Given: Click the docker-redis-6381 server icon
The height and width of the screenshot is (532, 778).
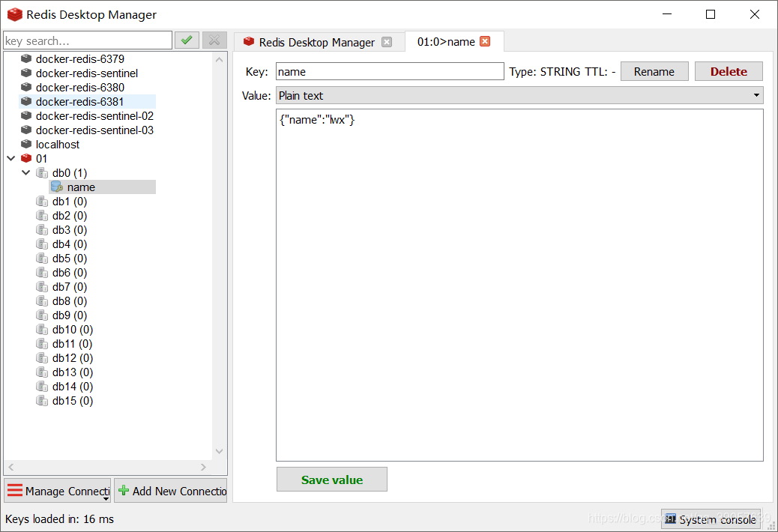Looking at the screenshot, I should (26, 101).
